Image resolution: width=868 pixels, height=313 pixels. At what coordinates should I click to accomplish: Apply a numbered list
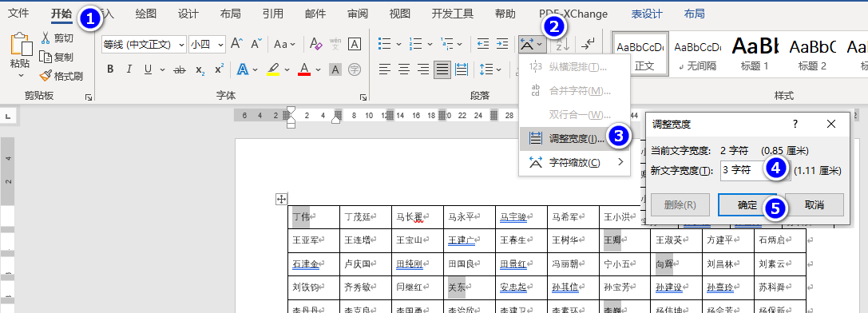(x=416, y=44)
